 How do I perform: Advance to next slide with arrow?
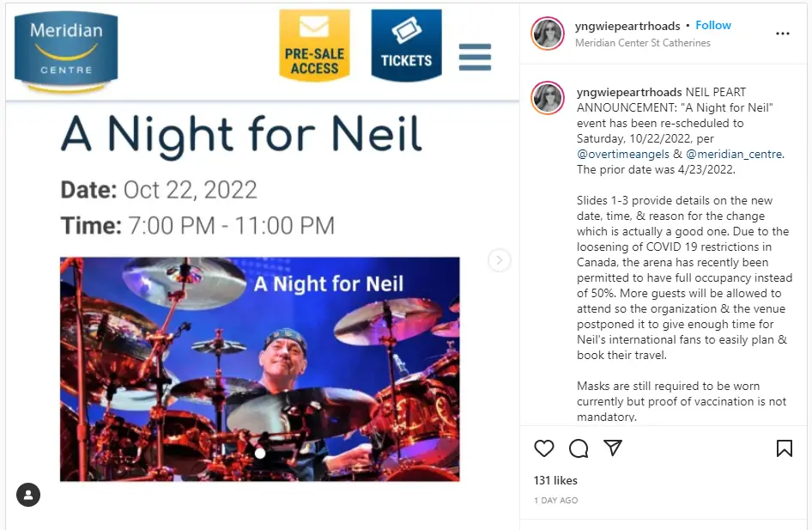500,260
